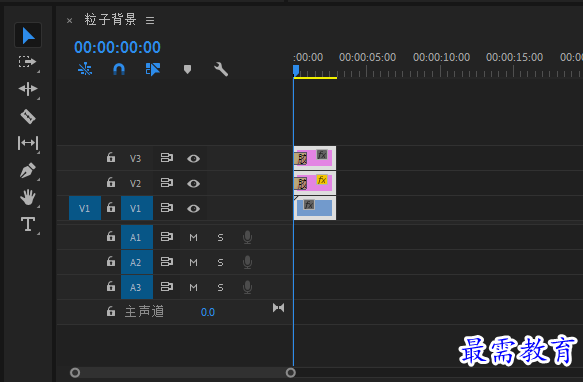Screen dimensions: 583x382
Task: Toggle sync lock on V1
Action: tap(167, 208)
